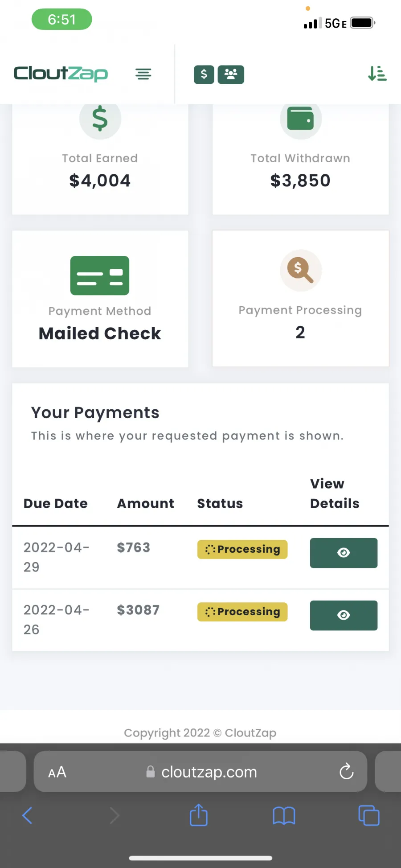Tap the Total Earned dollar icon

click(x=100, y=119)
